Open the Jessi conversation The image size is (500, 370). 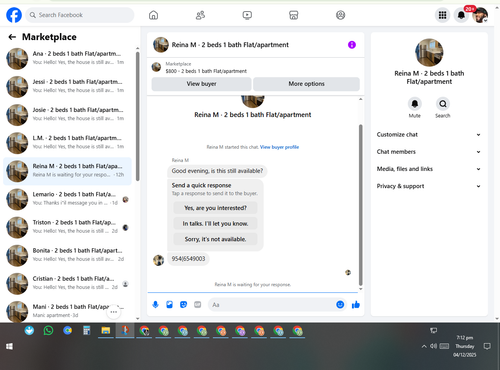point(67,86)
